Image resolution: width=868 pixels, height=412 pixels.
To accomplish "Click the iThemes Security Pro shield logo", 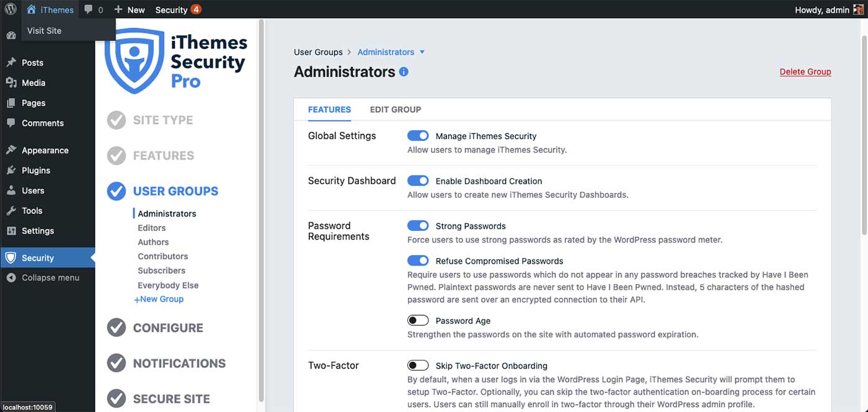I will point(134,60).
